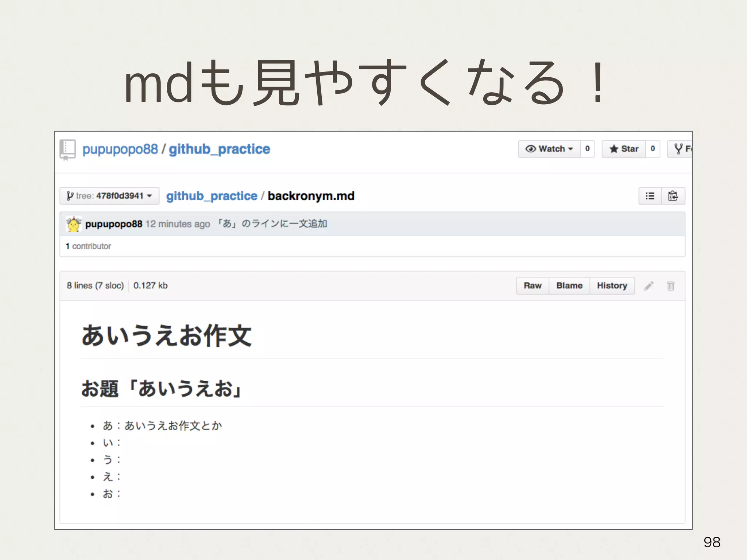The width and height of the screenshot is (747, 560).
Task: Click the repository book icon
Action: point(67,149)
